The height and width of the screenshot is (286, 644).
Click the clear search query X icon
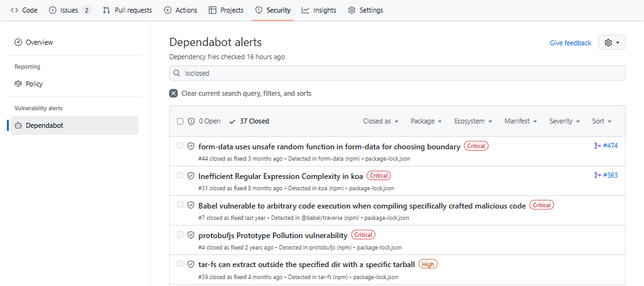[x=174, y=93]
